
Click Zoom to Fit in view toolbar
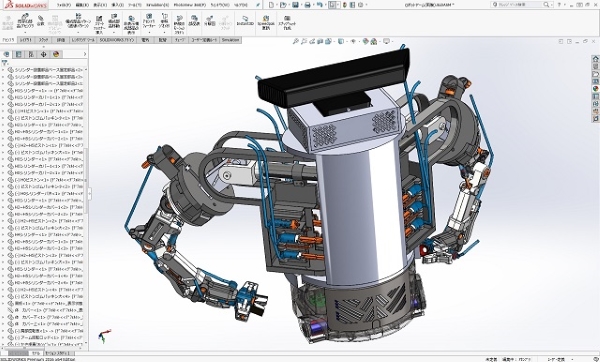coord(296,41)
